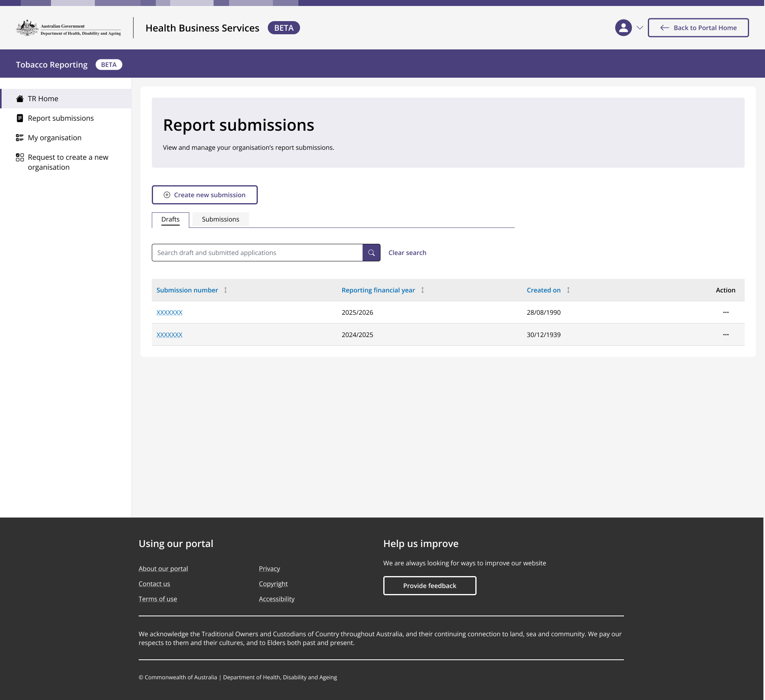Viewport: 765px width, 700px height.
Task: Click the Action column header
Action: coord(726,290)
